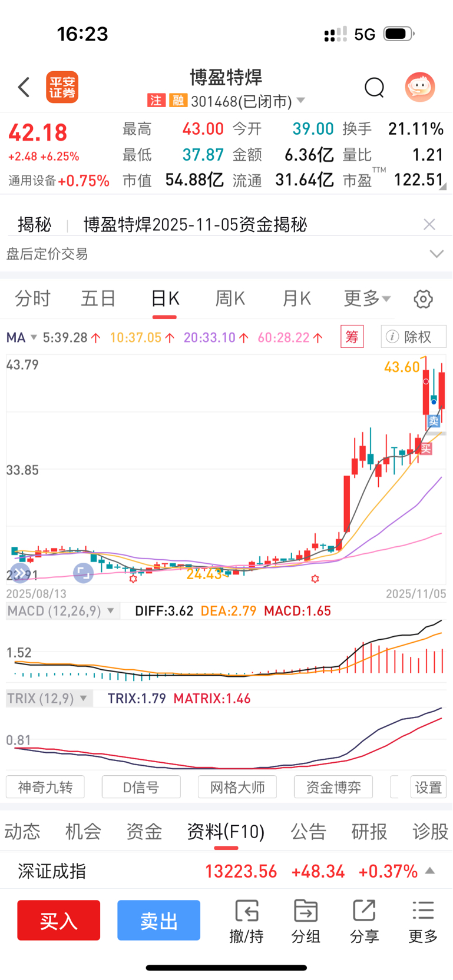Image resolution: width=453 pixels, height=980 pixels.
Task: Select D信号 indicator button
Action: (x=141, y=787)
